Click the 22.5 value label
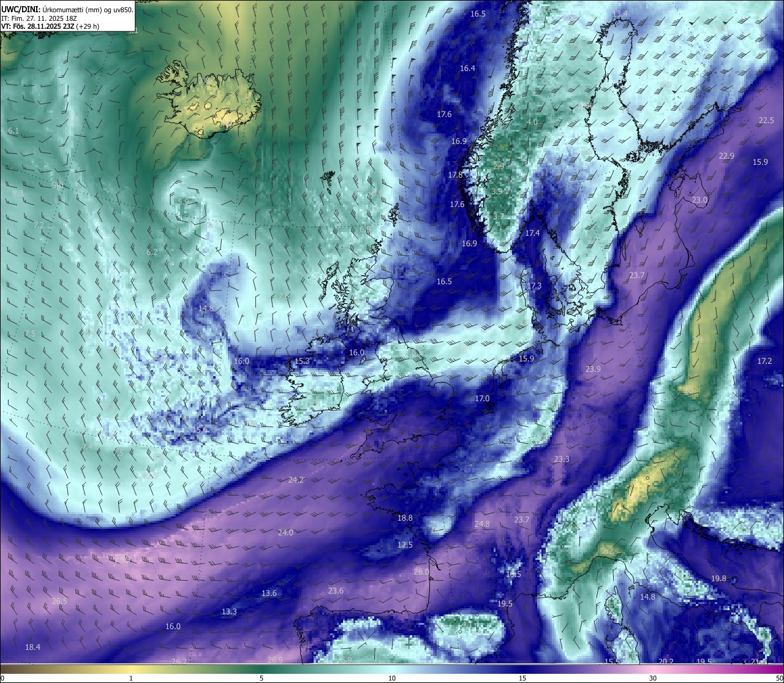This screenshot has height=683, width=784. [x=766, y=121]
